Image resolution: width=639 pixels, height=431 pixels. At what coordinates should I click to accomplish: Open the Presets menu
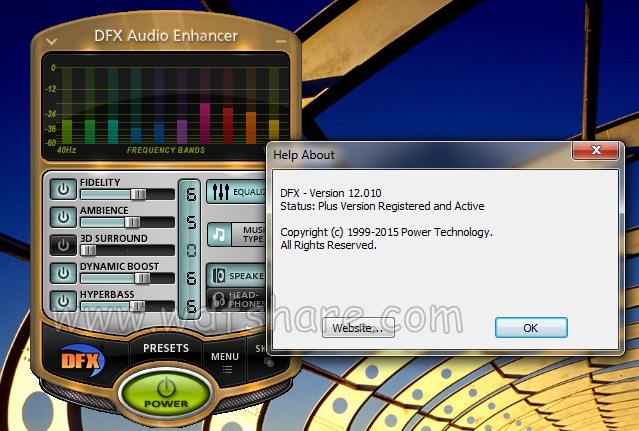(166, 348)
